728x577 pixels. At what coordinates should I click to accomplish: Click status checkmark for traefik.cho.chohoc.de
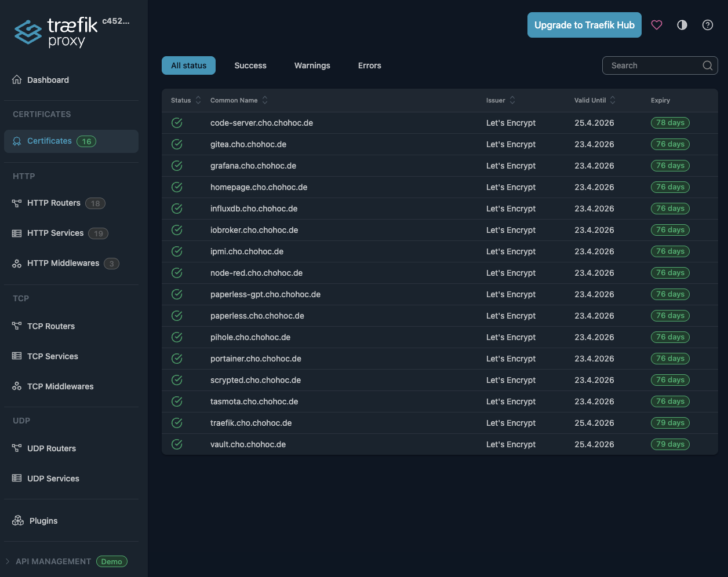pos(177,423)
